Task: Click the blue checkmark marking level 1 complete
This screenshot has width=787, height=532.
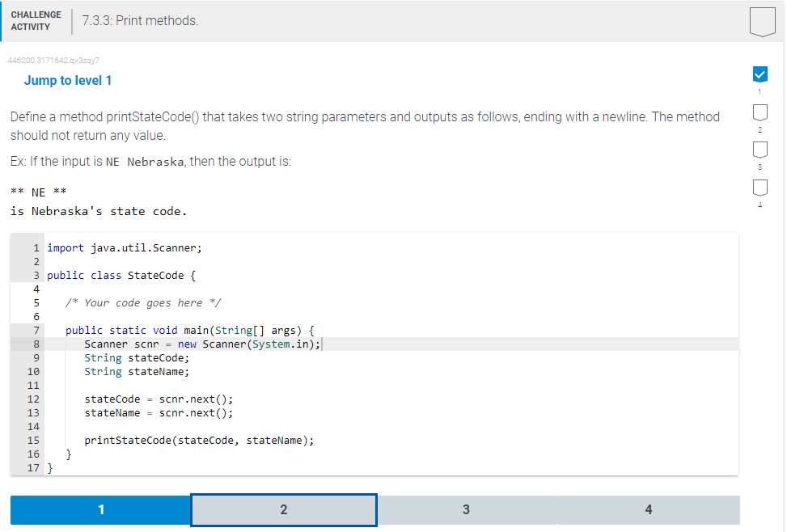Action: [759, 74]
